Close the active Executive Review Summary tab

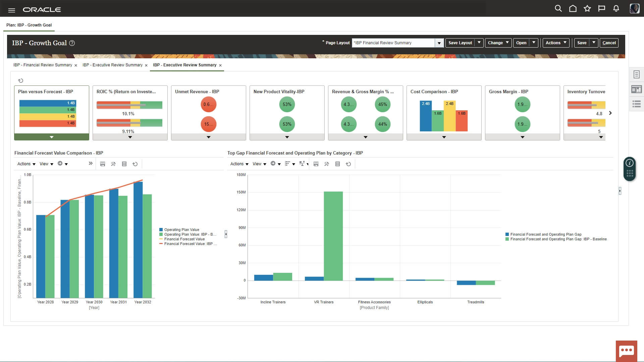point(220,65)
